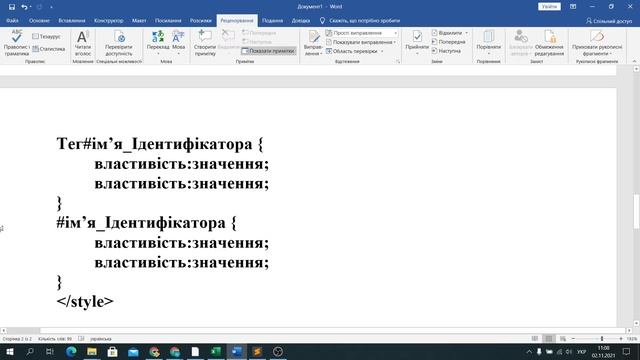Screen dimensions: 640x360
Task: Click the horizontal scrollbar thumb
Action: pos(24,331)
